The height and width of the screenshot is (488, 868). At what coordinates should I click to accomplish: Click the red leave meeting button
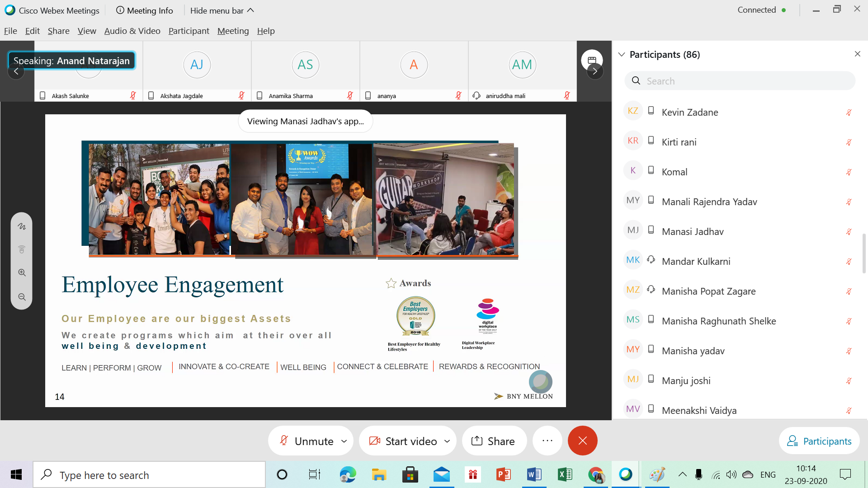coord(582,441)
